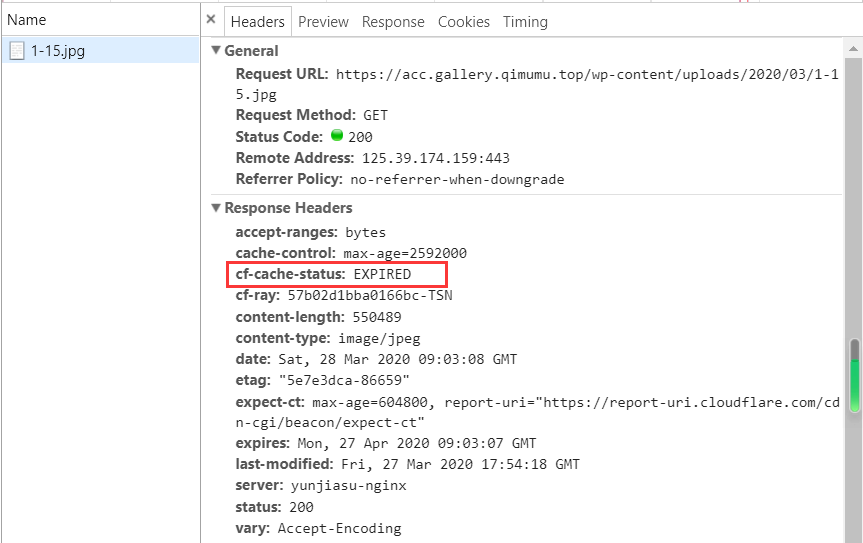Image resolution: width=863 pixels, height=543 pixels.
Task: Open the Cookies tab
Action: point(463,22)
